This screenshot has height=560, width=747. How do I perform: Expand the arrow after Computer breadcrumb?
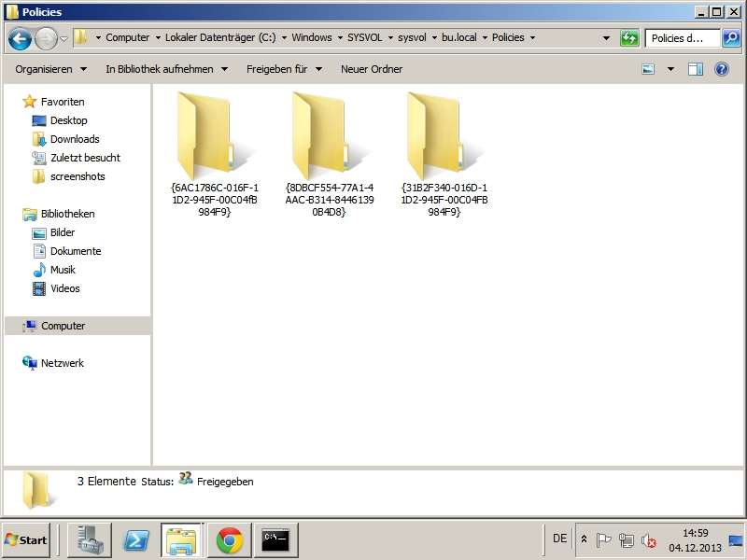[x=158, y=37]
